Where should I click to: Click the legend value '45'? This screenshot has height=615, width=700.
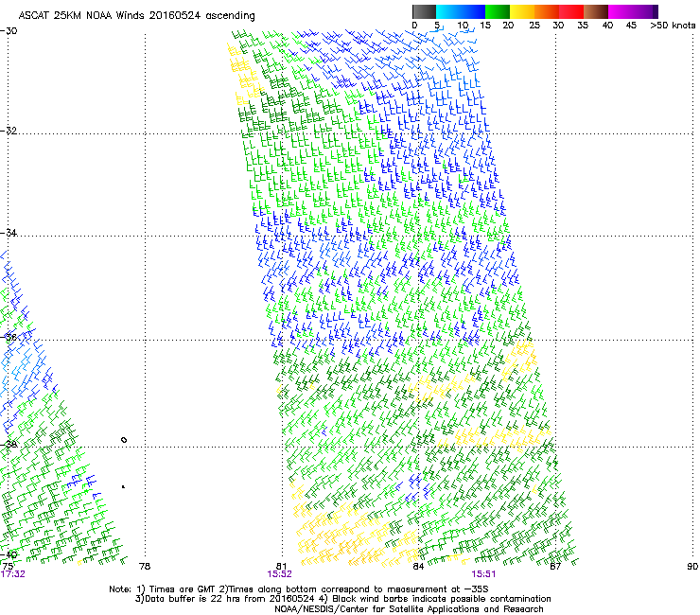point(631,26)
